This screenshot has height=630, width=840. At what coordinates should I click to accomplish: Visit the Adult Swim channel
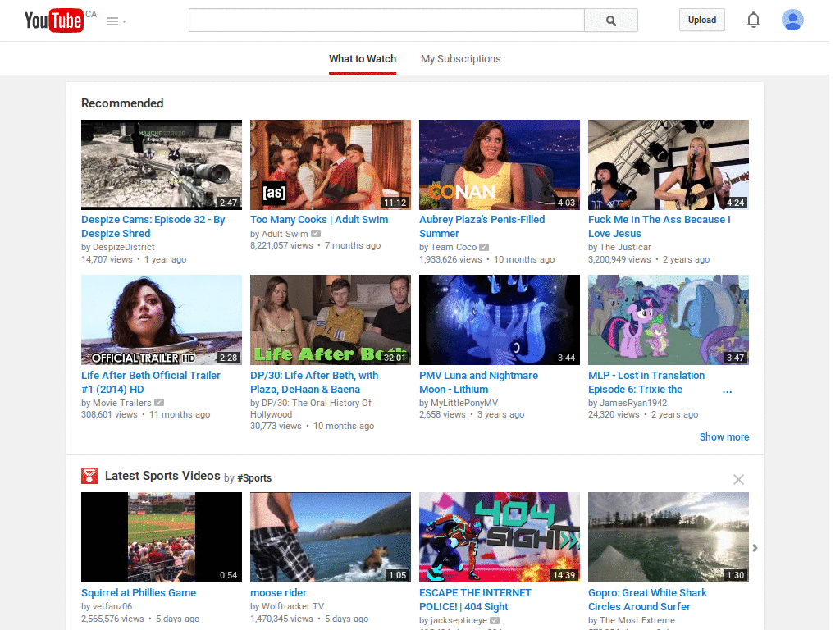coord(285,234)
